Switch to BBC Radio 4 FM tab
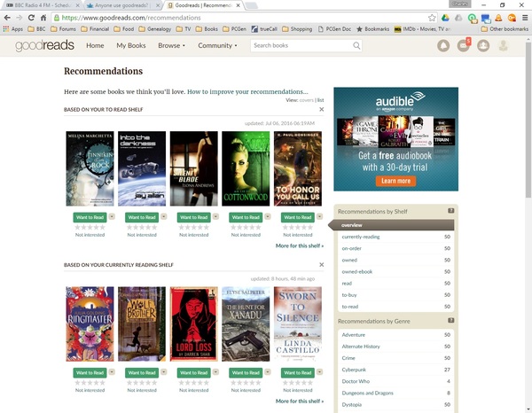532x413 pixels. tap(43, 5)
